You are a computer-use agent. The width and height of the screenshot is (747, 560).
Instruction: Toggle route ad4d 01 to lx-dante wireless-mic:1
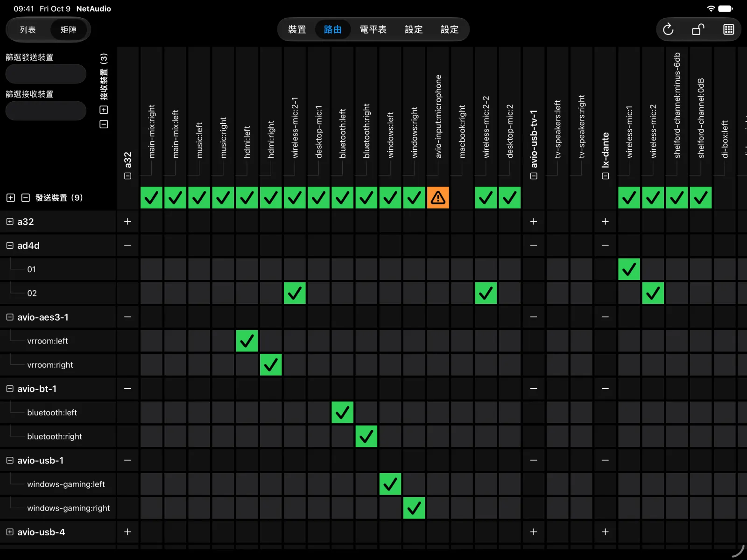[629, 269]
